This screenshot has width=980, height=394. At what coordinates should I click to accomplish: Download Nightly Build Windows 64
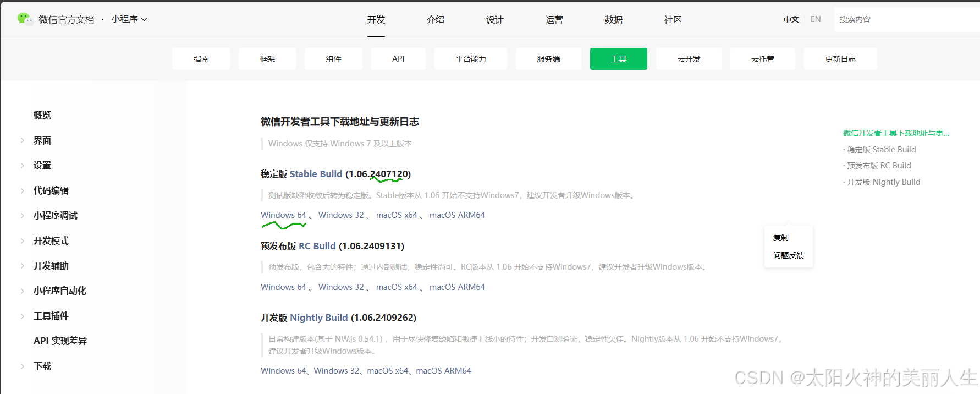[x=283, y=371]
